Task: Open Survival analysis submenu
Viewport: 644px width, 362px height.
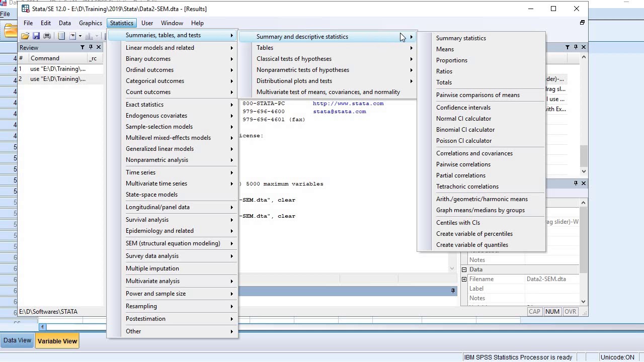Action: (x=173, y=220)
